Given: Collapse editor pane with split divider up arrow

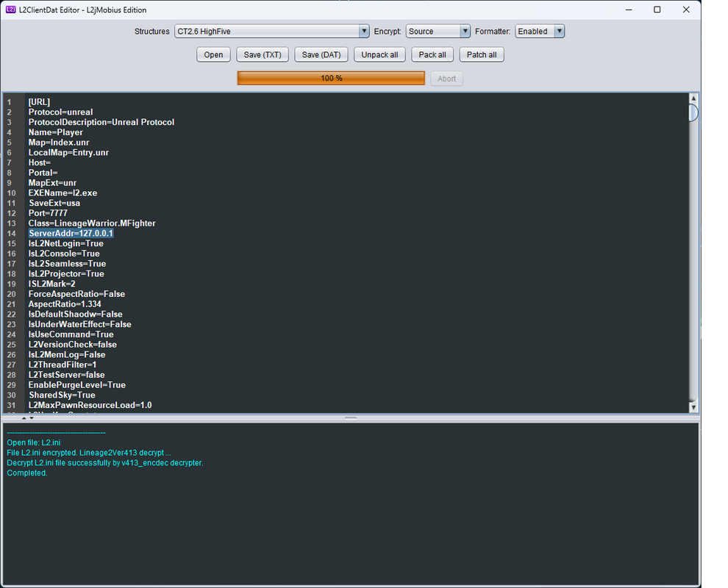Looking at the screenshot, I should point(24,418).
